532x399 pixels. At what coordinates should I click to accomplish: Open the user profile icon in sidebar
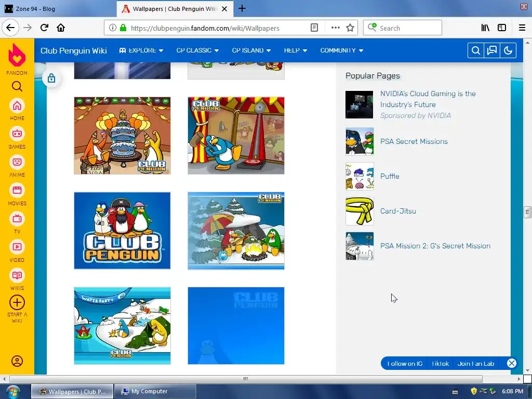coord(17,361)
